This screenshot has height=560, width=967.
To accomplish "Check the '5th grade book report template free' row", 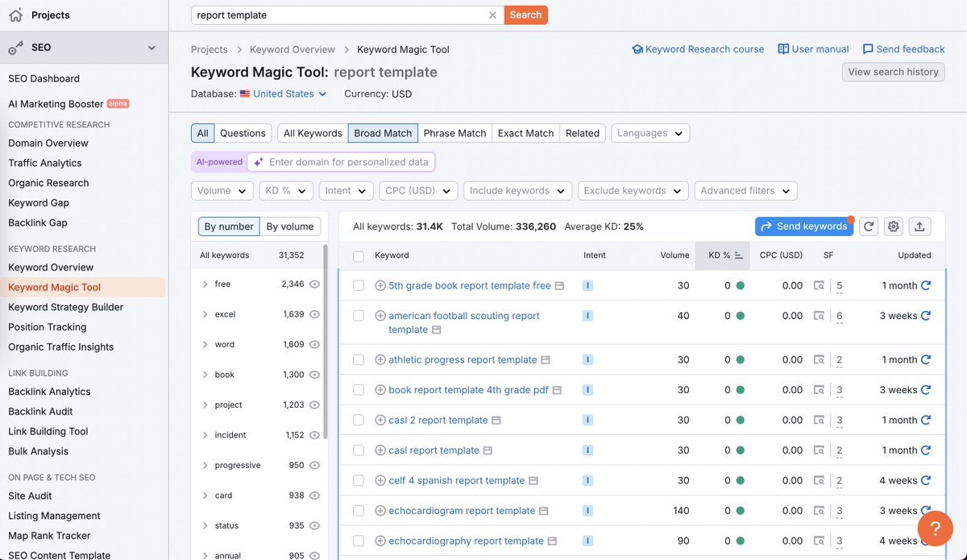I will (x=359, y=285).
